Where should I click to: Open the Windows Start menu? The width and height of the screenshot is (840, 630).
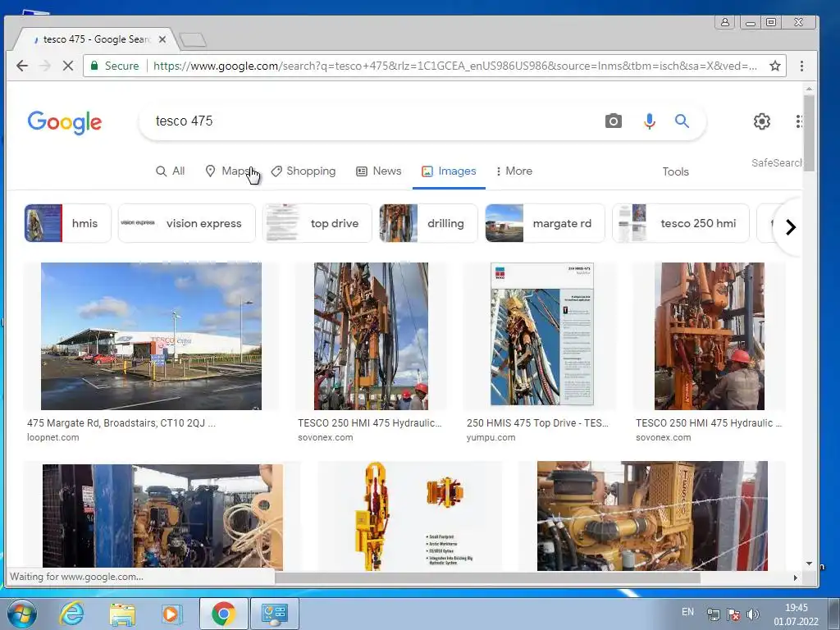click(x=21, y=614)
